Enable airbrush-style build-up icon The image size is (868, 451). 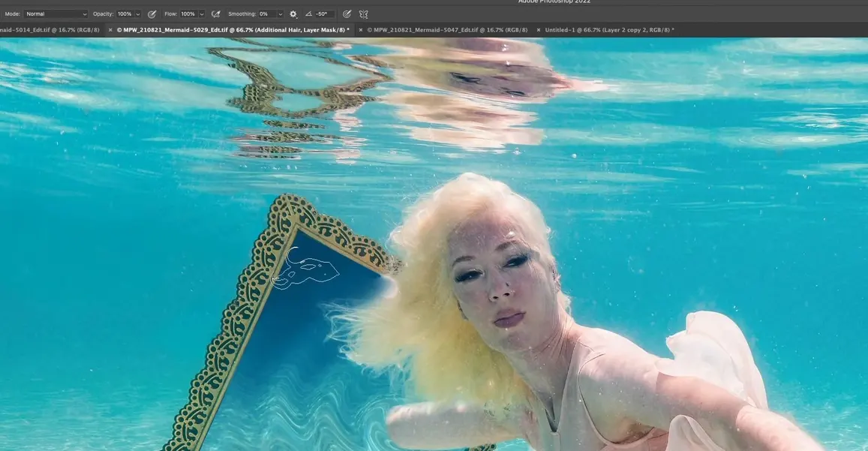point(216,14)
